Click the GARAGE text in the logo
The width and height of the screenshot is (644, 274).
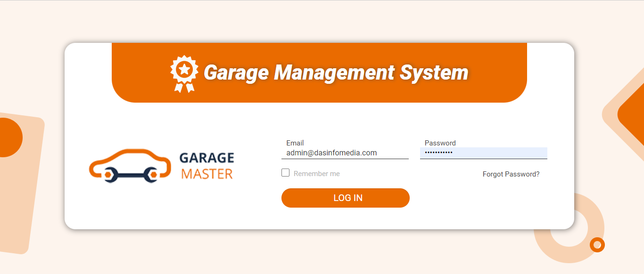click(x=206, y=158)
